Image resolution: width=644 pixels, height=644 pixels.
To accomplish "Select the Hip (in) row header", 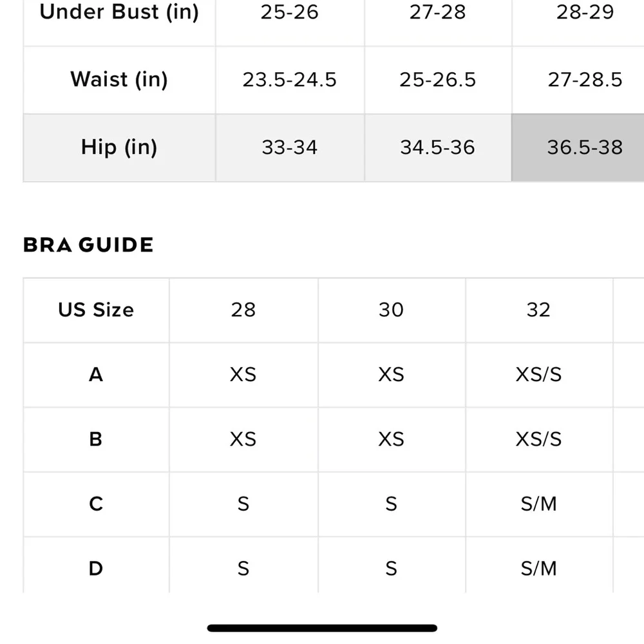I will tap(119, 147).
